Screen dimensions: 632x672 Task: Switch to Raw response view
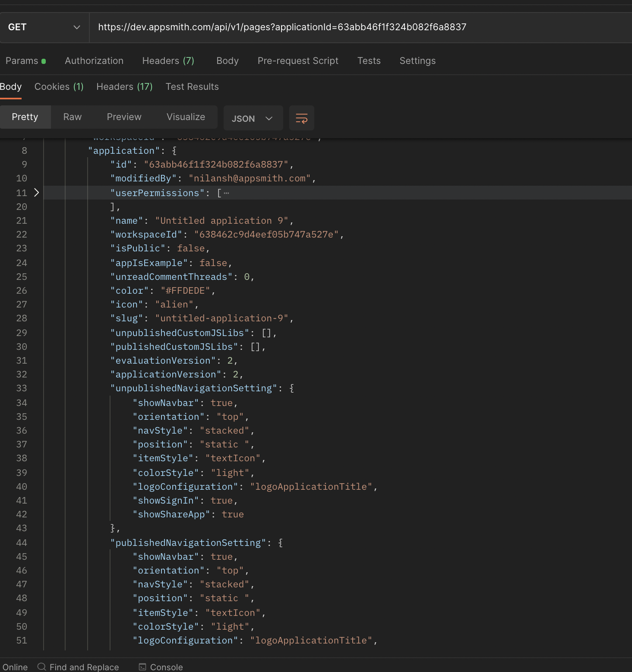click(x=73, y=117)
